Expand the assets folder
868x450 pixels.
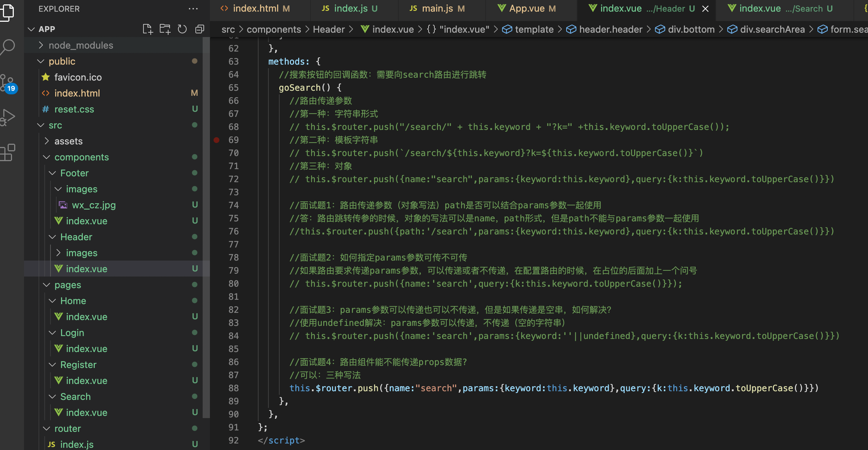[x=68, y=141]
